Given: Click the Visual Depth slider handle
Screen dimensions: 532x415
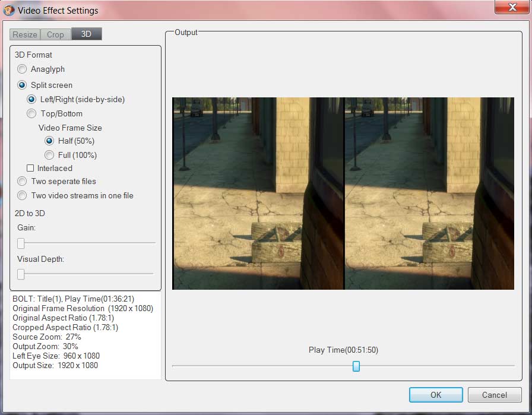Looking at the screenshot, I should click(21, 274).
